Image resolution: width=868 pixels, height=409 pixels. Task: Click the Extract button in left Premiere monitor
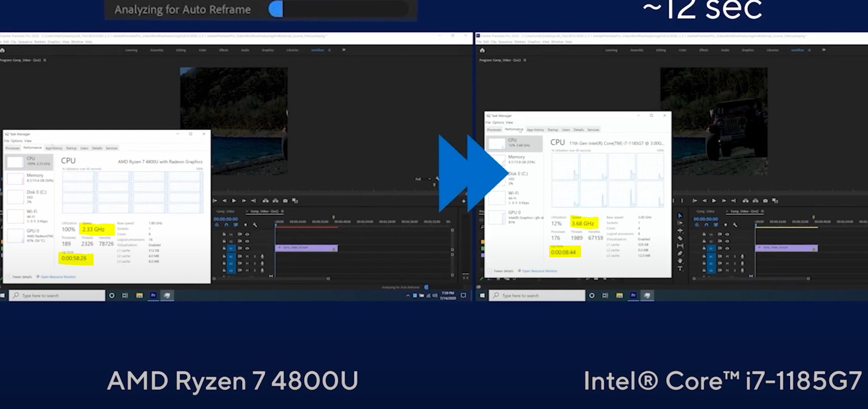pos(275,201)
